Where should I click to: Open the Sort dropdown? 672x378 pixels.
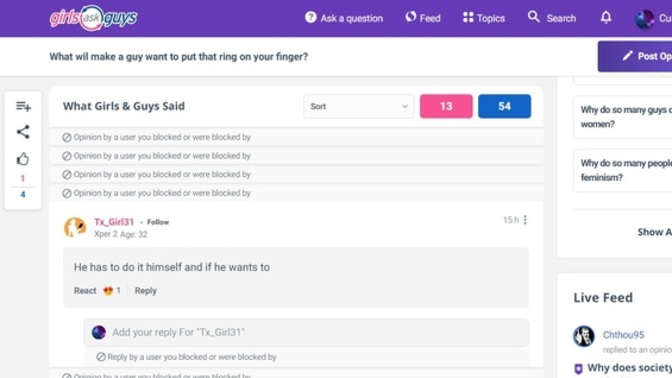(359, 106)
